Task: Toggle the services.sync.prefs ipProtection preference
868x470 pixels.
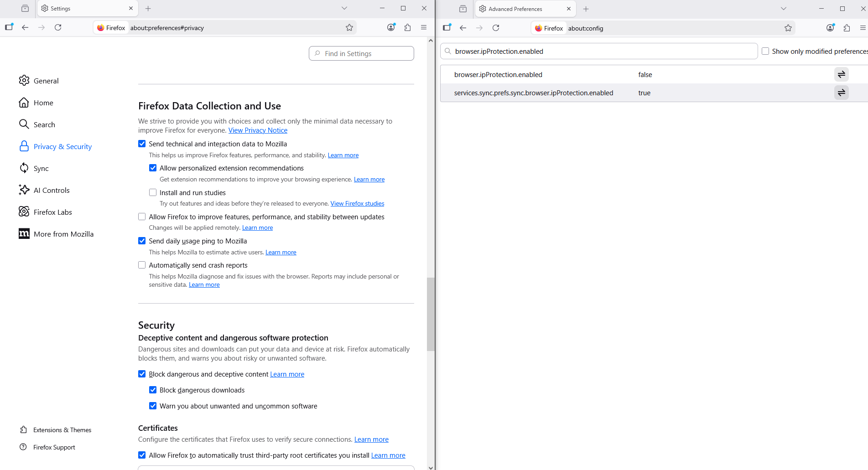Action: pyautogui.click(x=841, y=93)
